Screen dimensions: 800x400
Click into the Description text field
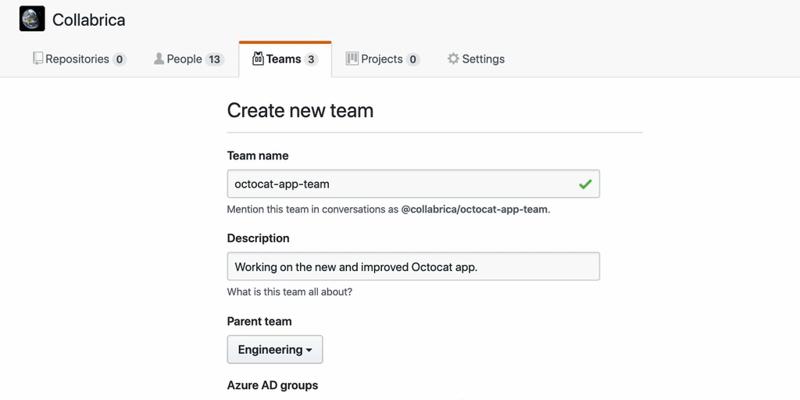[x=412, y=267]
